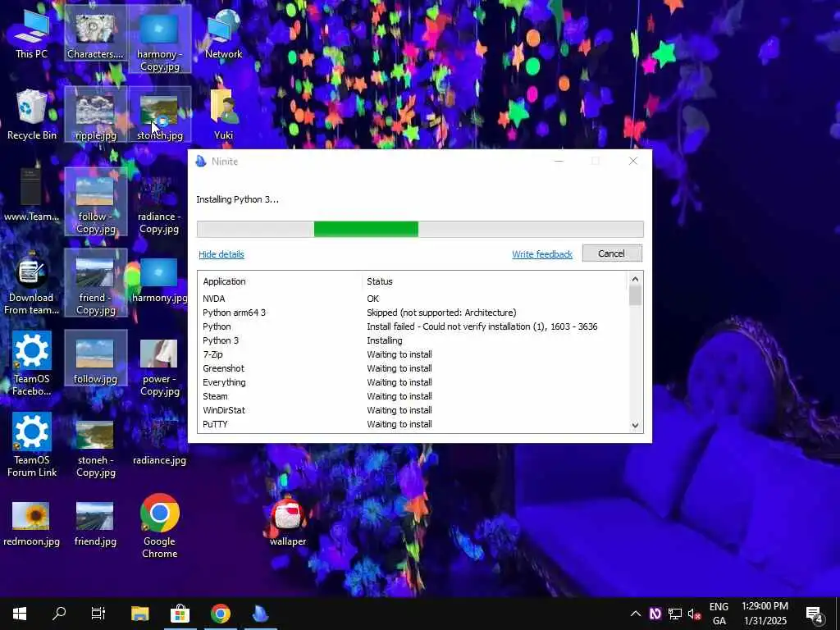This screenshot has width=840, height=630.
Task: Select the WinDirStat row
Action: click(x=413, y=410)
